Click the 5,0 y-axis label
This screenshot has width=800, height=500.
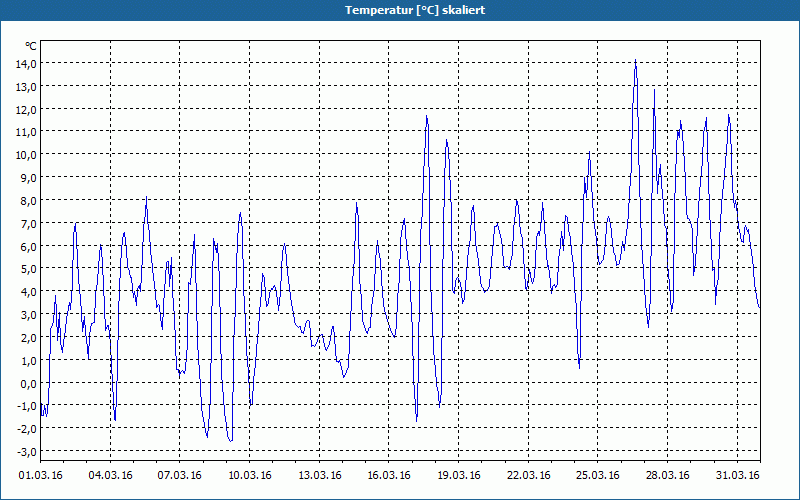[x=29, y=269]
